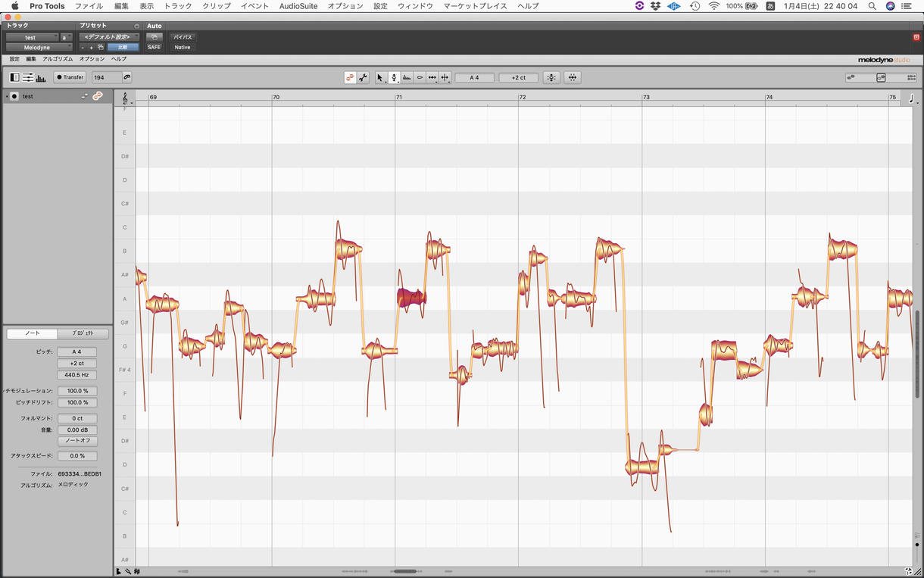
Task: Click the red target button top right
Action: pos(916,37)
